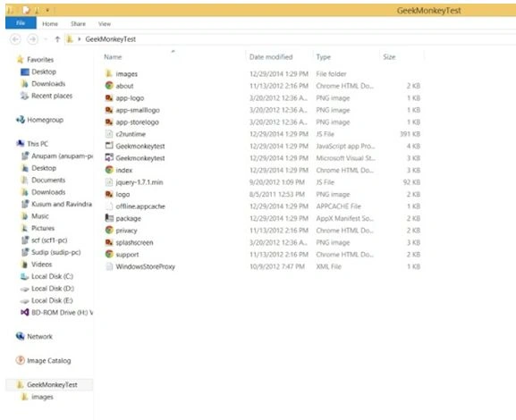Open Pictures under This PC
Image resolution: width=516 pixels, height=420 pixels.
43,228
